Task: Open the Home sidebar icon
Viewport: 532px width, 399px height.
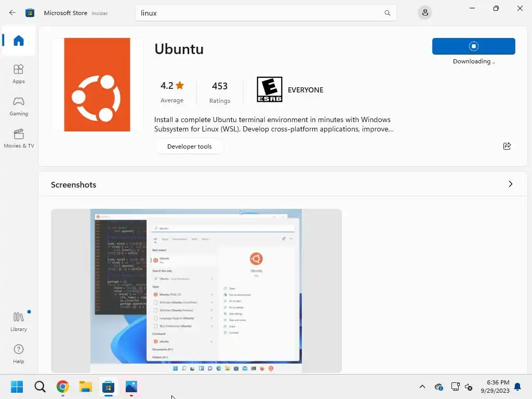Action: pos(19,41)
